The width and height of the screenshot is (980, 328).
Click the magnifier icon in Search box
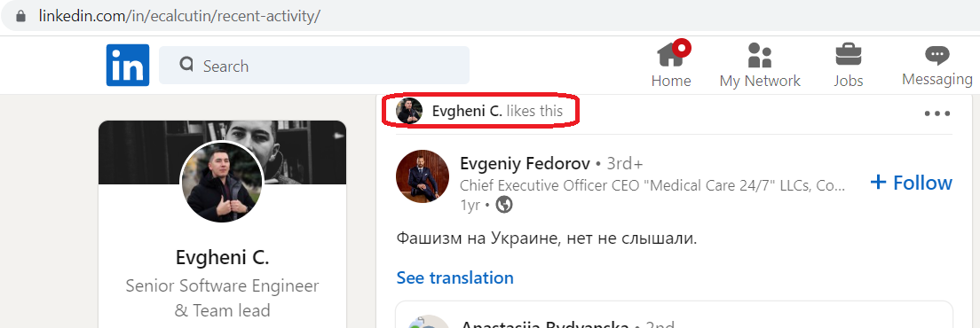(186, 64)
